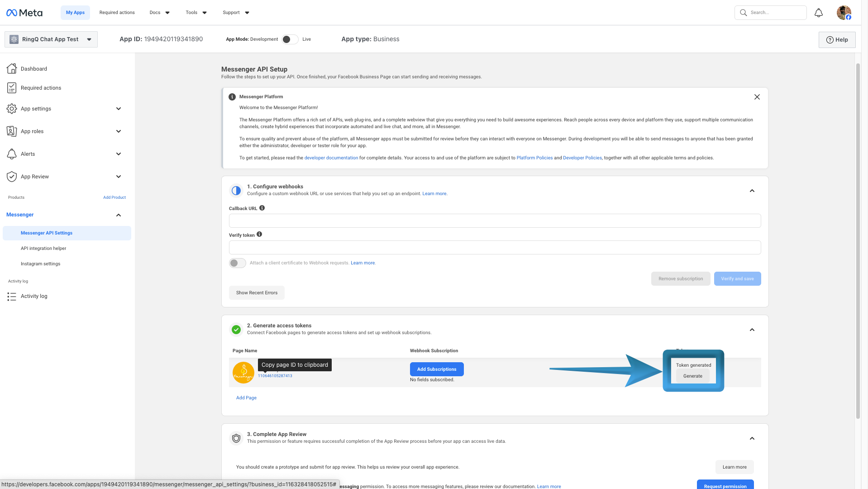Click Add Product link

pos(114,197)
